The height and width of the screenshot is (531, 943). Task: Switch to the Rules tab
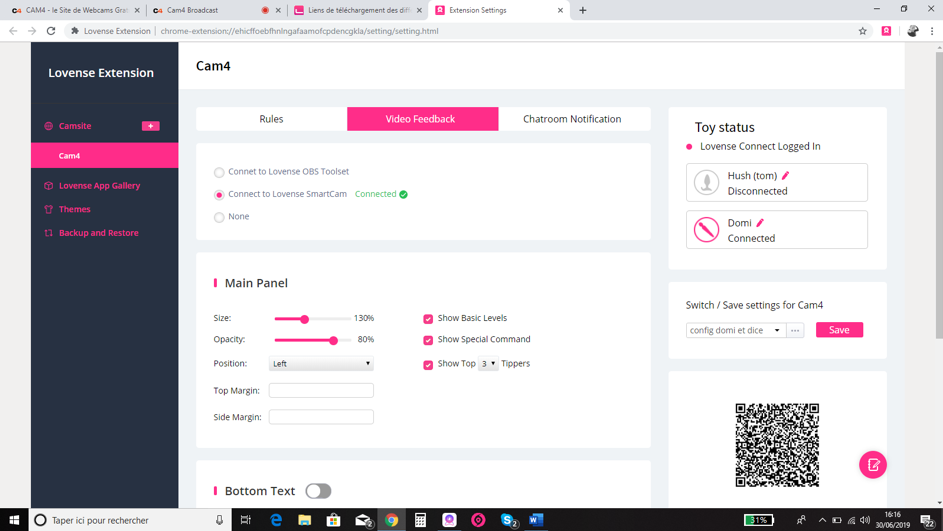click(x=271, y=119)
